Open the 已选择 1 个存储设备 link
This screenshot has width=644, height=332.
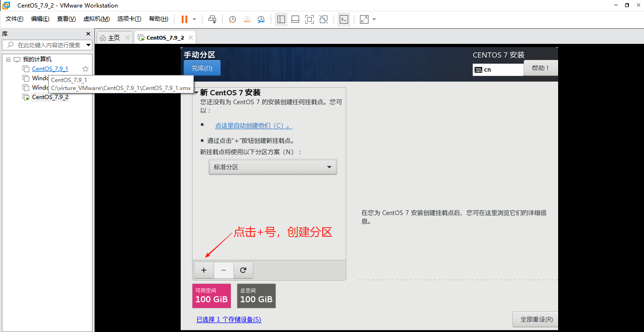tap(229, 319)
